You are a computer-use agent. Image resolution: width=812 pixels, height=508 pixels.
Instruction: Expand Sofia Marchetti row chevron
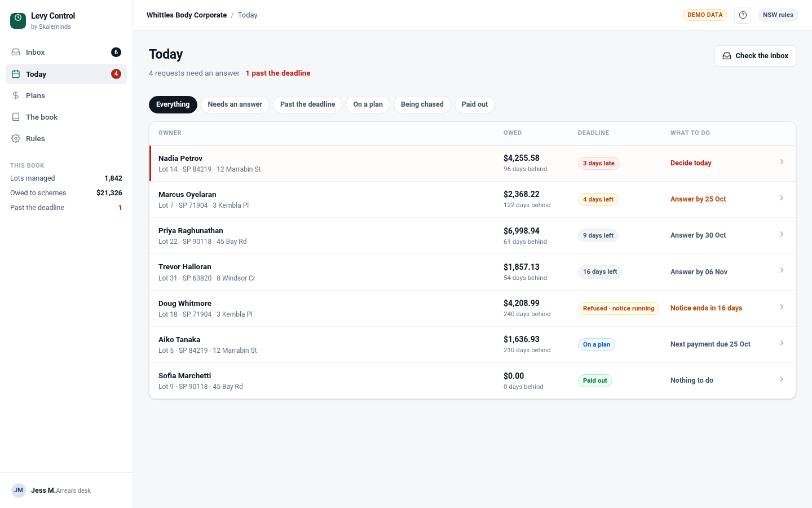click(782, 379)
